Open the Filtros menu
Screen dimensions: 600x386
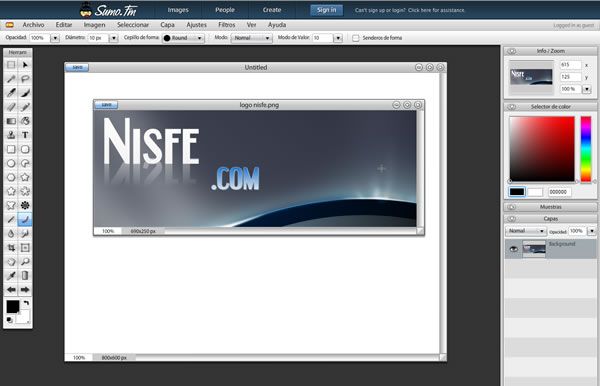point(227,25)
